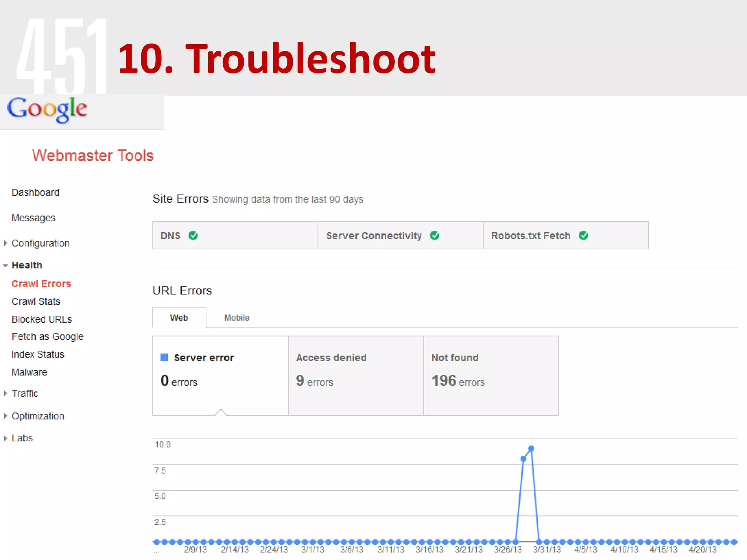Click '9 errors' count text

point(314,381)
